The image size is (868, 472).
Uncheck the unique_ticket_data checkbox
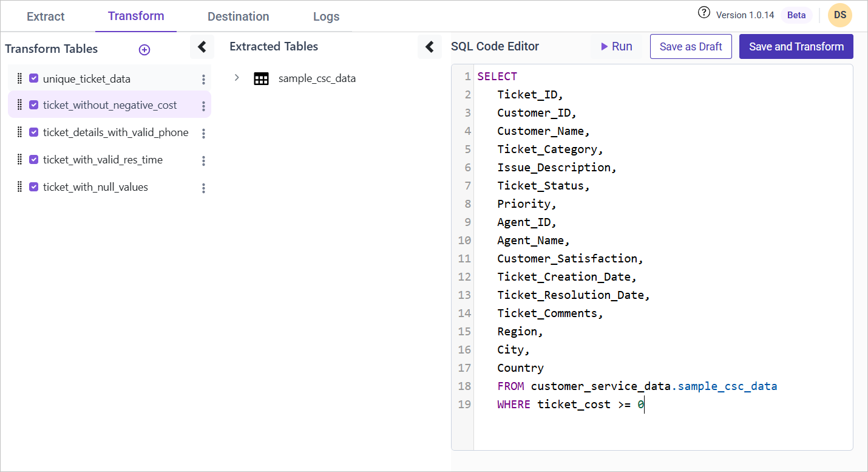pyautogui.click(x=34, y=78)
